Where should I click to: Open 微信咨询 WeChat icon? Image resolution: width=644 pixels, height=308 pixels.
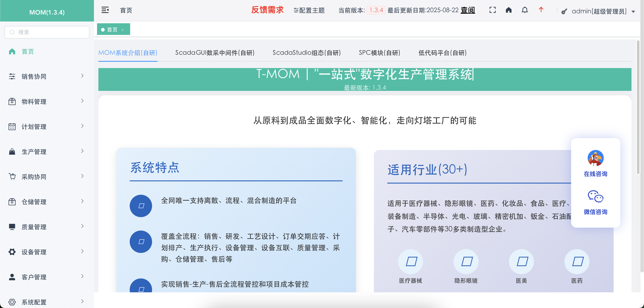point(595,196)
